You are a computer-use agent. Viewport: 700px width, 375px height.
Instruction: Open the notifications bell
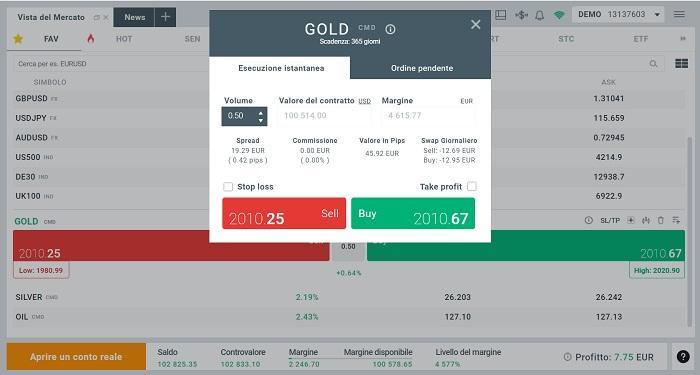(540, 15)
